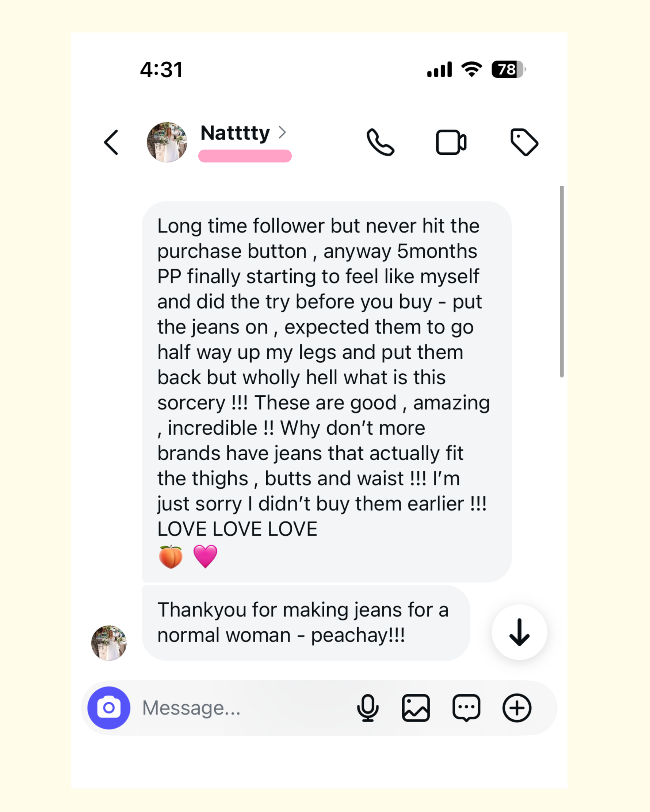Expand chat details chevron beside Natttty
650x812 pixels.
pos(282,132)
